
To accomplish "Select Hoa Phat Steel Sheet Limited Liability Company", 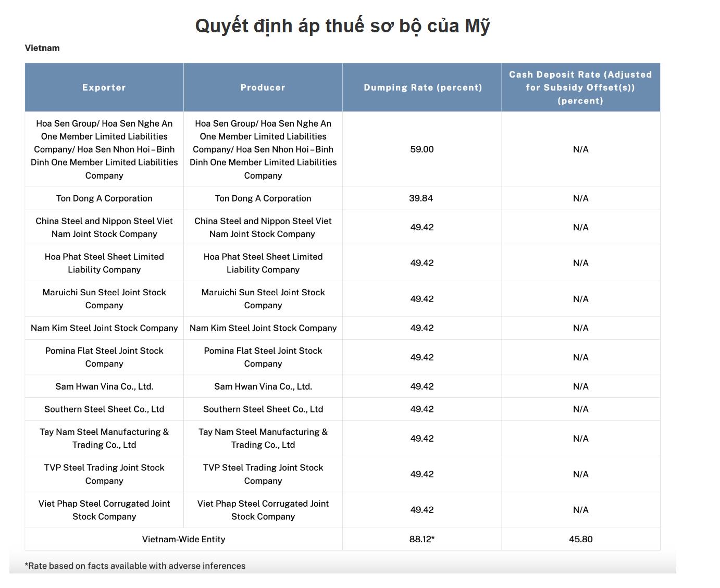I will click(x=104, y=263).
